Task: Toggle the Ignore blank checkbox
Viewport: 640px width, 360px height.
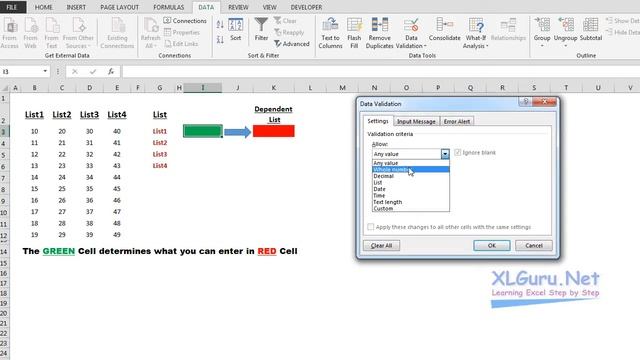Action: tap(458, 152)
